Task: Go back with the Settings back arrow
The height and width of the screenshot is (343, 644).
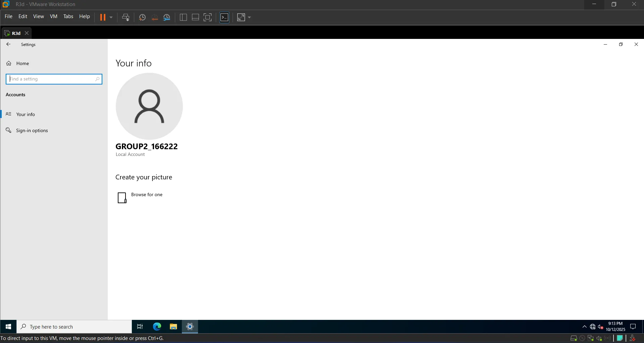Action: (x=8, y=44)
